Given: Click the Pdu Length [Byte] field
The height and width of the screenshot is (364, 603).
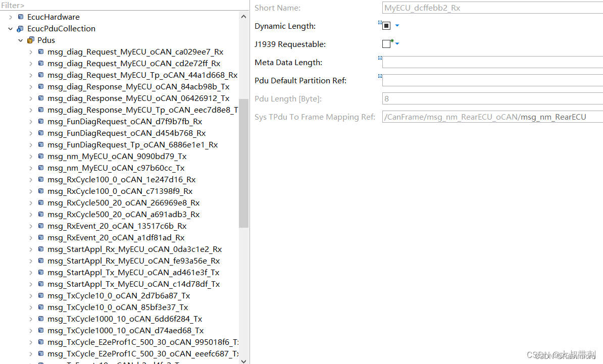Looking at the screenshot, I should pos(492,98).
